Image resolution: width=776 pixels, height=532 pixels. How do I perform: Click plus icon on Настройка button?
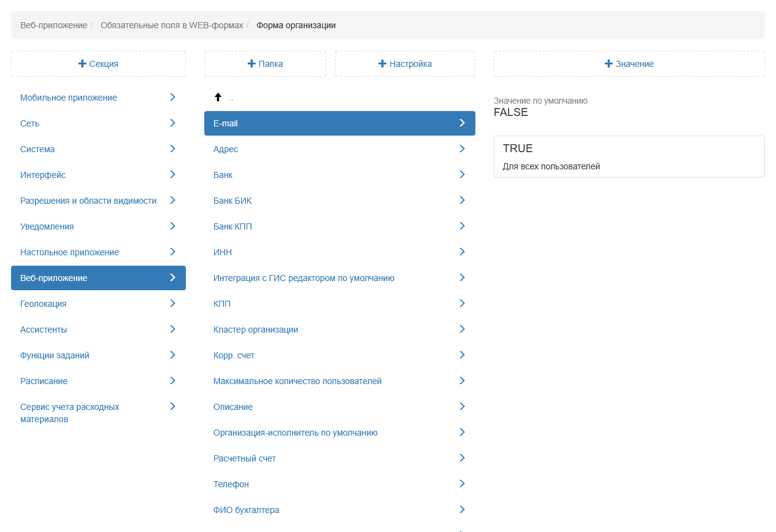pyautogui.click(x=382, y=64)
